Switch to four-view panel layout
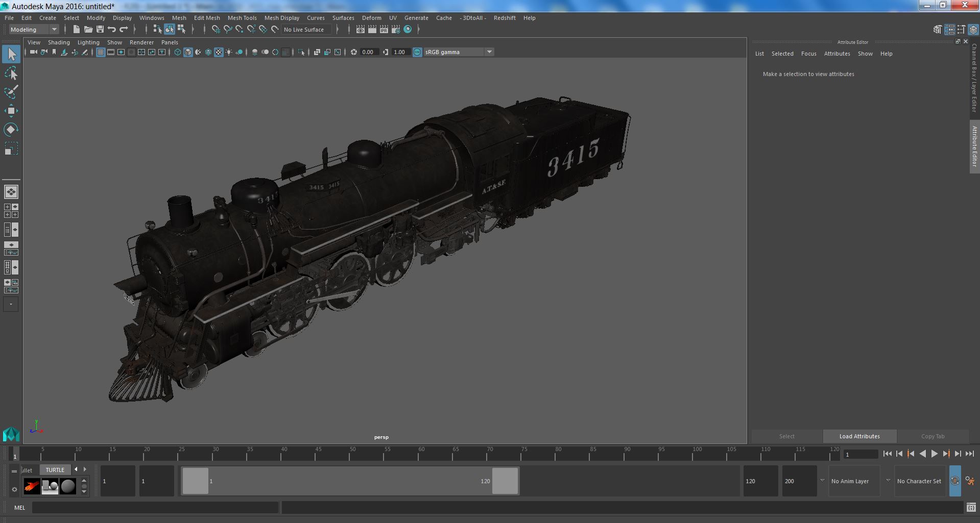The image size is (980, 523). point(11,211)
